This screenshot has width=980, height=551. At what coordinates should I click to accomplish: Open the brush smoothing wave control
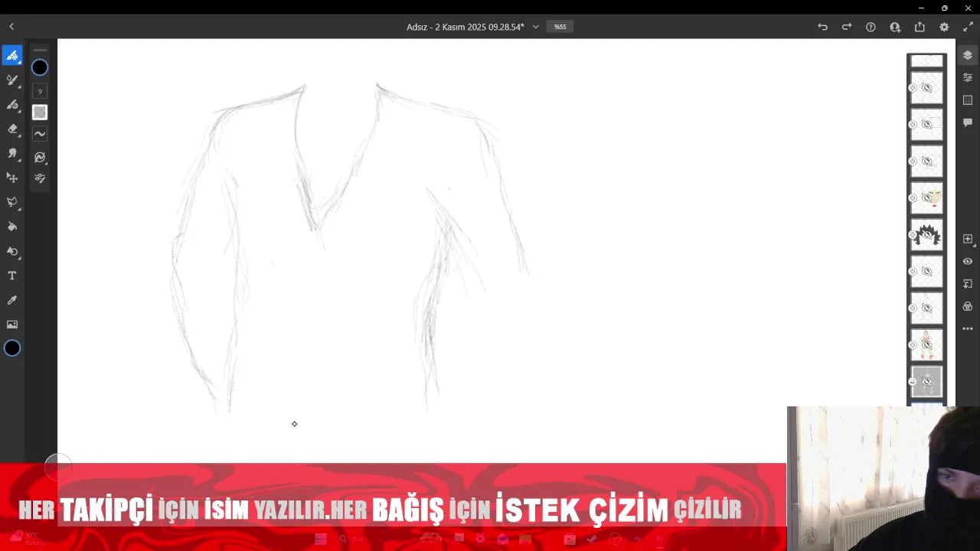pyautogui.click(x=40, y=134)
